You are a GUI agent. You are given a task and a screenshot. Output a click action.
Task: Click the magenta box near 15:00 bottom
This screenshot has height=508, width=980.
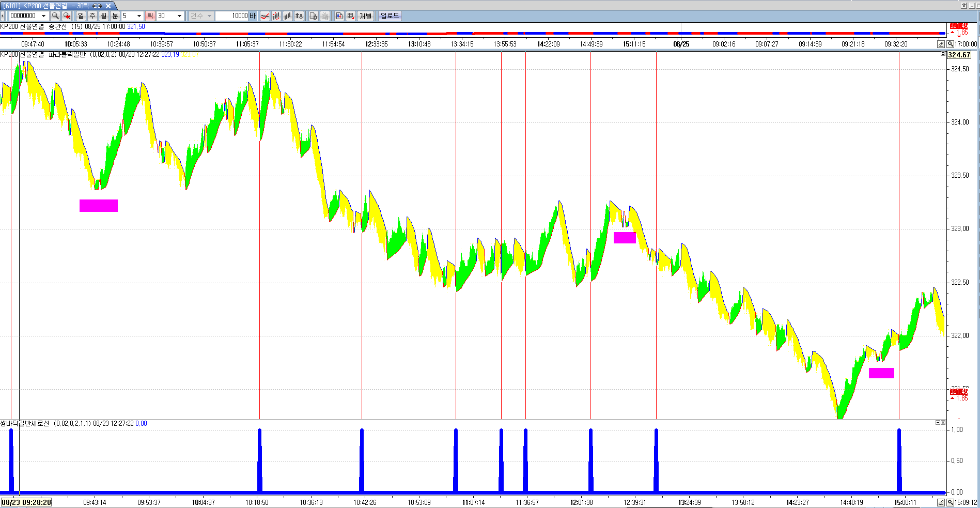(x=881, y=373)
